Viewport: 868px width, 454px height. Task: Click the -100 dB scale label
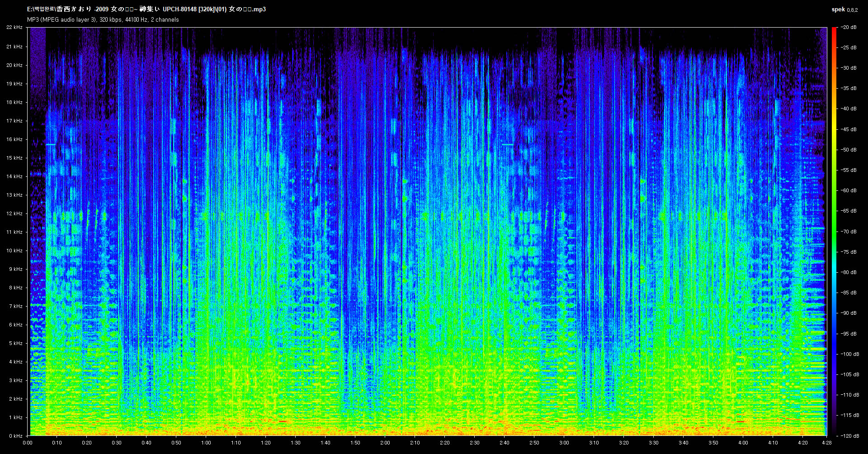pyautogui.click(x=850, y=354)
